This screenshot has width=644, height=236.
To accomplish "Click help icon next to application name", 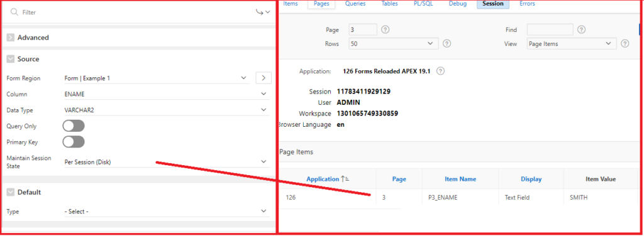I will [x=440, y=71].
